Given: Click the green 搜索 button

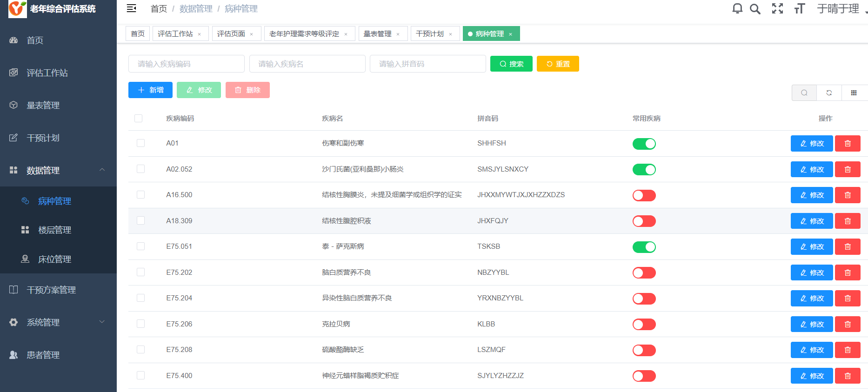Looking at the screenshot, I should (511, 64).
